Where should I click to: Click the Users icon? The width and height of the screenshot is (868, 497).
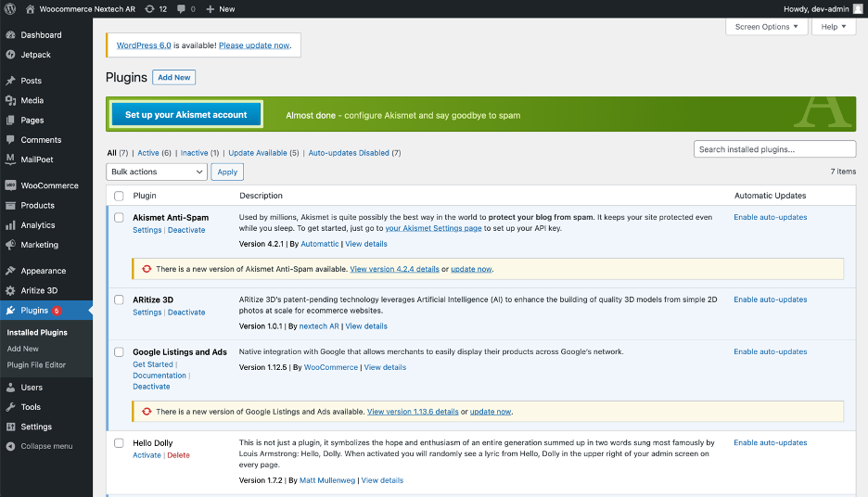tap(10, 388)
